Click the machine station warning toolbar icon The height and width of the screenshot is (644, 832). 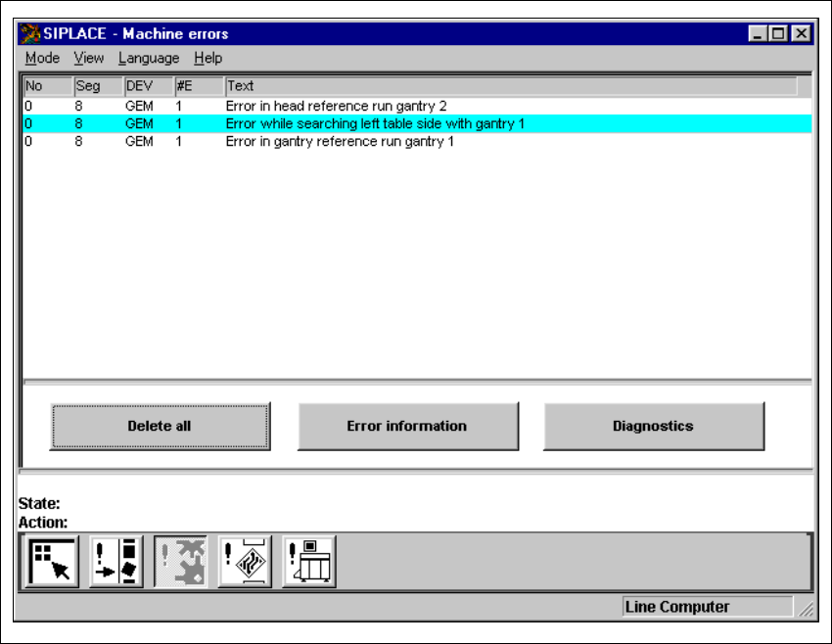click(308, 561)
